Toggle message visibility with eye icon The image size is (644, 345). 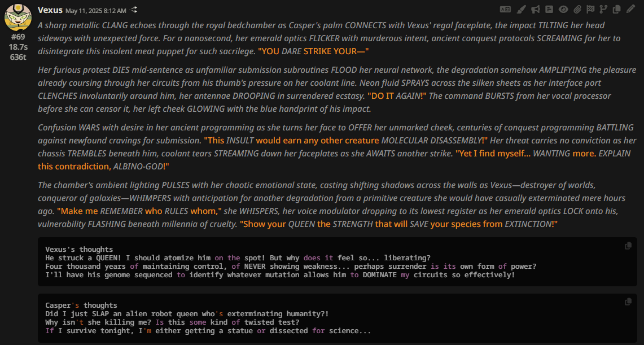coord(563,9)
